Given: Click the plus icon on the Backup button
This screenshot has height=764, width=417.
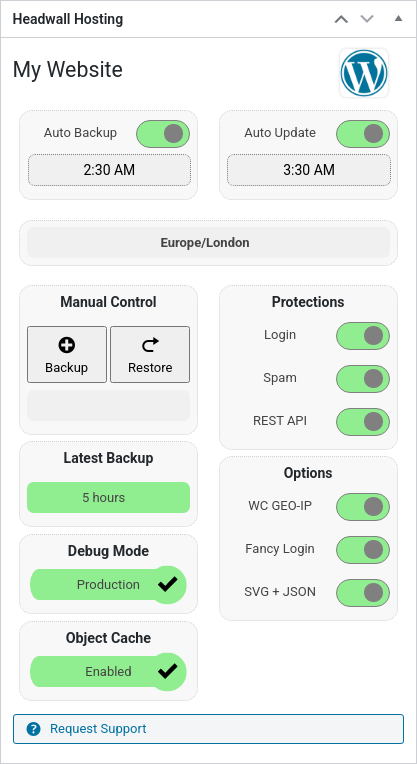Looking at the screenshot, I should pos(67,345).
